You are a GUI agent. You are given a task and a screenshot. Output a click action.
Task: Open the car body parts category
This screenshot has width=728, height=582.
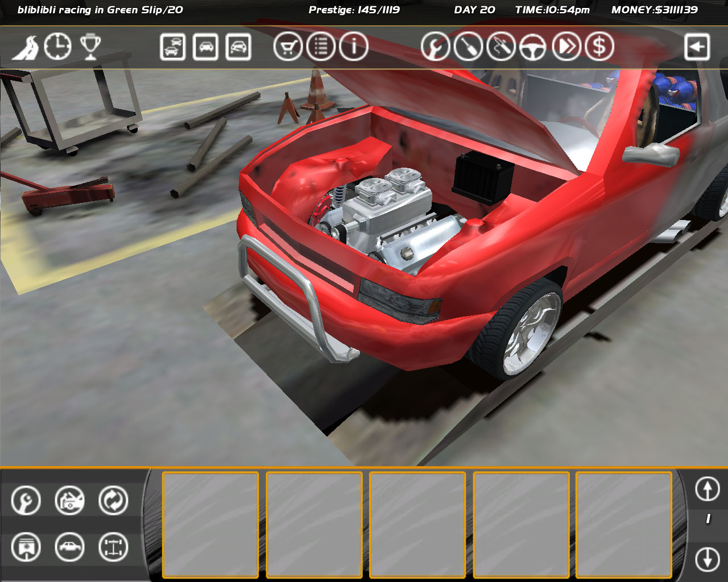[69, 547]
